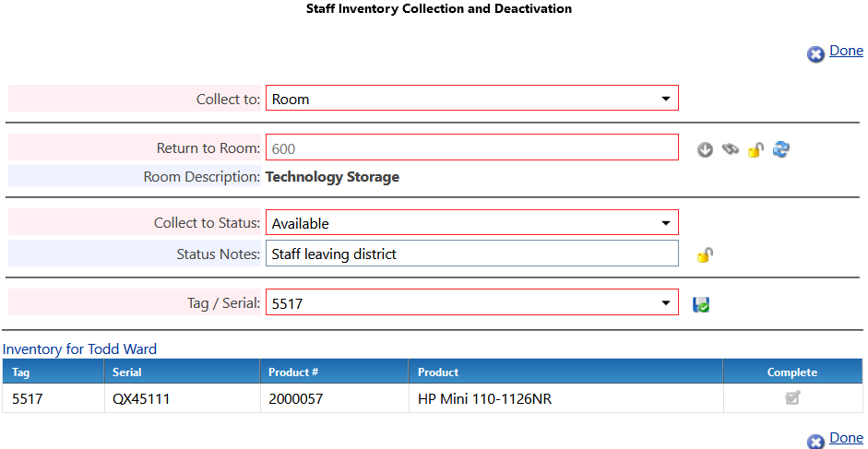868x449 pixels.
Task: Click the bottom Done link
Action: point(846,438)
